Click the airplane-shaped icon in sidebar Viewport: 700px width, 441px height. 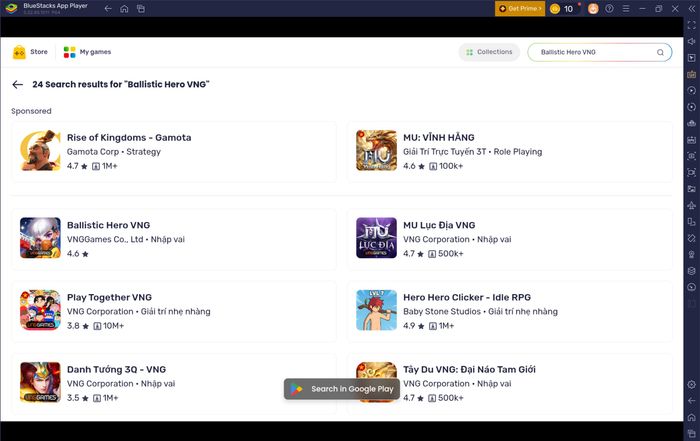click(x=692, y=205)
